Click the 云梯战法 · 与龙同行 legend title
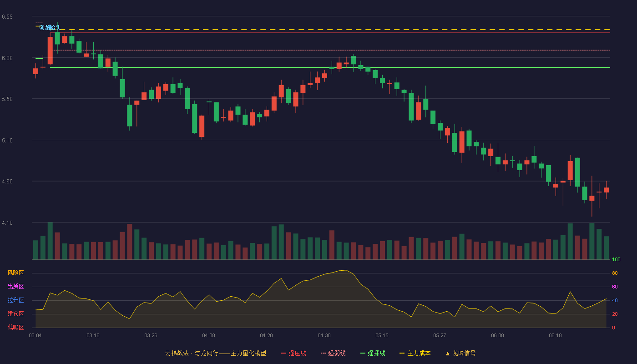 click(x=216, y=353)
